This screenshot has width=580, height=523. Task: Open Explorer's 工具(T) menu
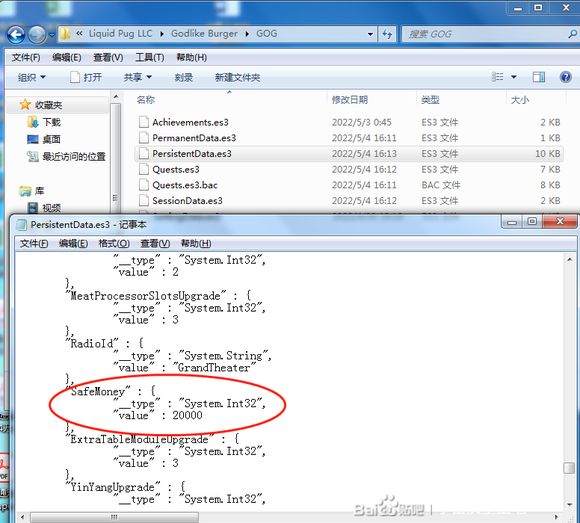149,57
